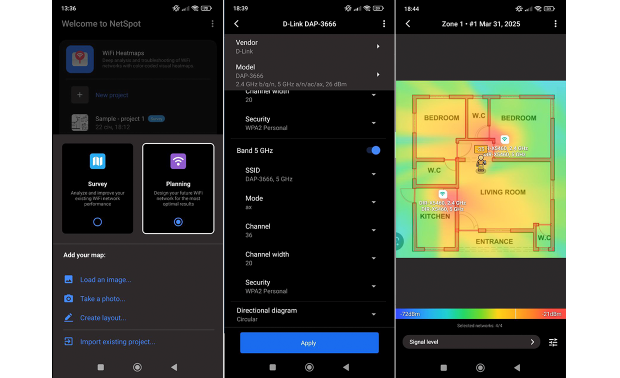The height and width of the screenshot is (378, 620).
Task: Tap Android back triangle on D-Link settings screen
Action: click(x=346, y=367)
